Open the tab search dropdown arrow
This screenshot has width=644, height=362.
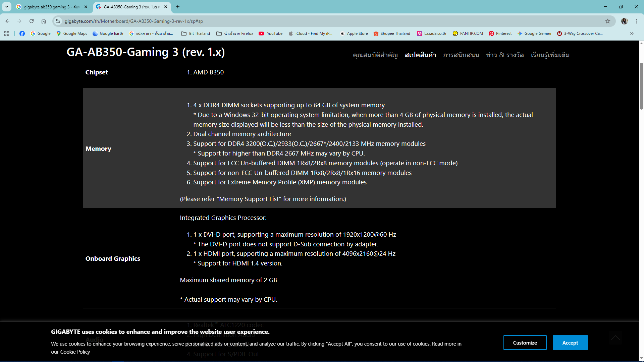pyautogui.click(x=6, y=7)
